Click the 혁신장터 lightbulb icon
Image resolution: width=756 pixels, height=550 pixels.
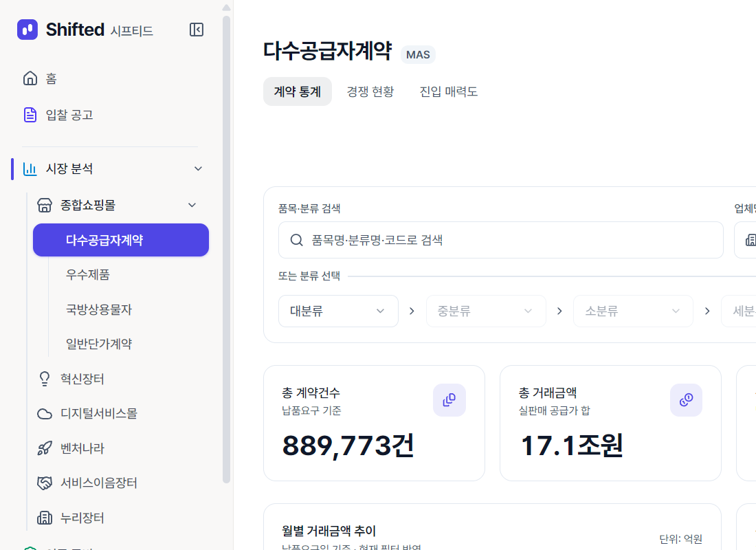coord(45,379)
